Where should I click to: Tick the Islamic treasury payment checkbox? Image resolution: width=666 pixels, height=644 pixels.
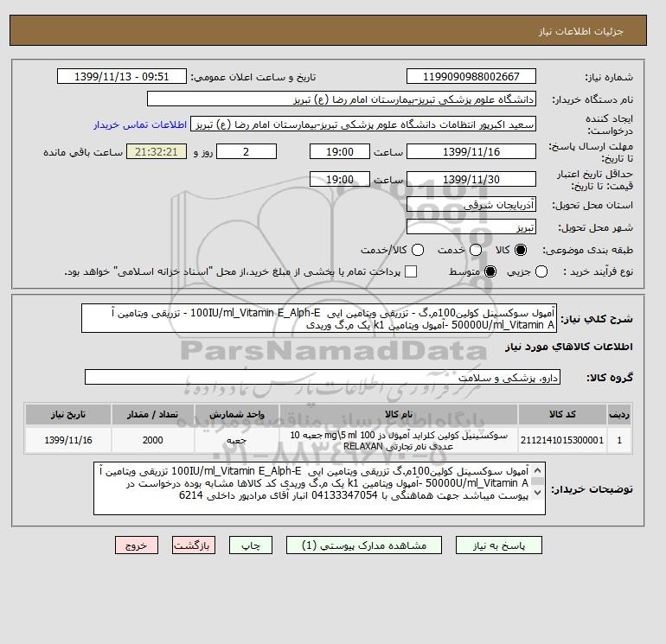tap(411, 271)
